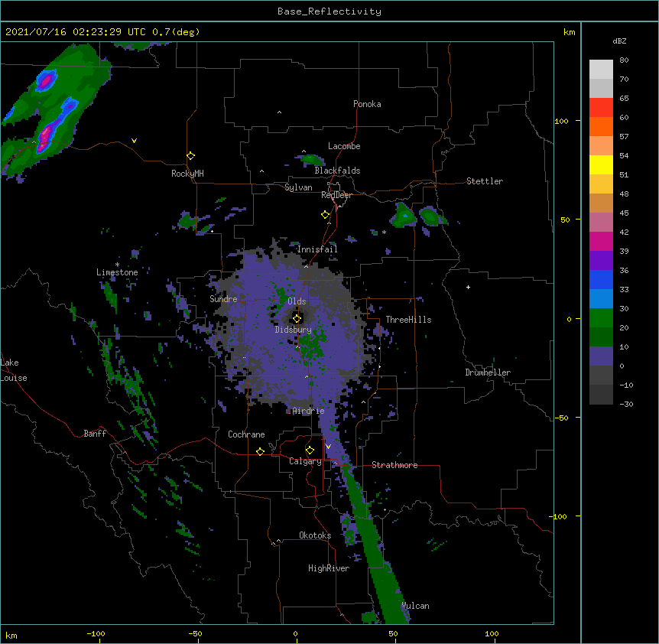
Task: Click the Airdrie city label
Action: (x=308, y=411)
